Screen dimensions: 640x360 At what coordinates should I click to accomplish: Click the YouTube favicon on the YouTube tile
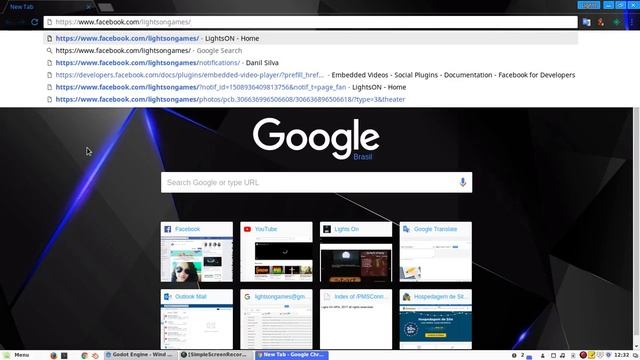[x=247, y=229]
